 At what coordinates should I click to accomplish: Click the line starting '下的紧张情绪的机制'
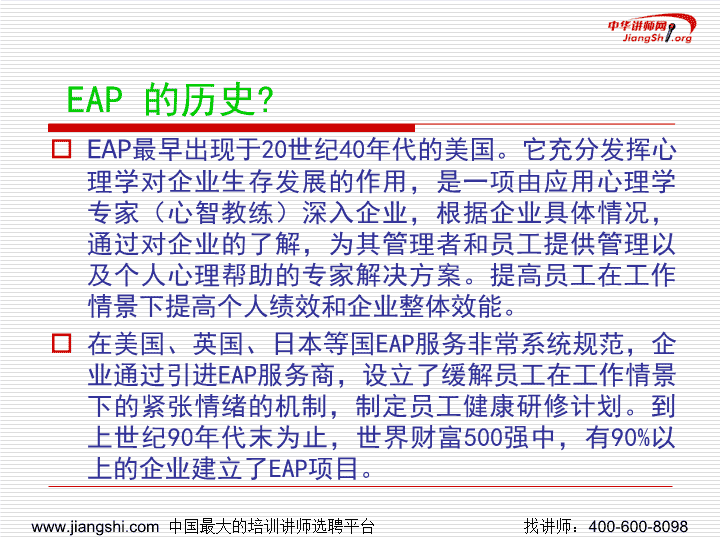[x=381, y=406]
